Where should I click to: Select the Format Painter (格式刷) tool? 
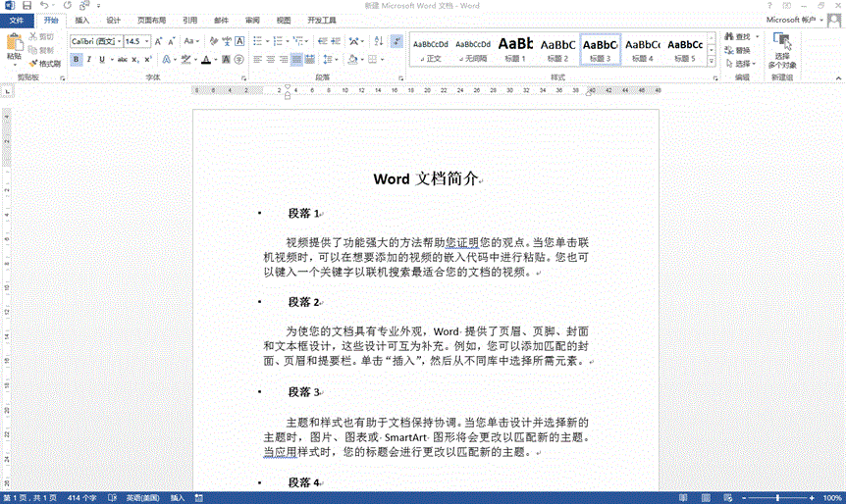point(45,63)
